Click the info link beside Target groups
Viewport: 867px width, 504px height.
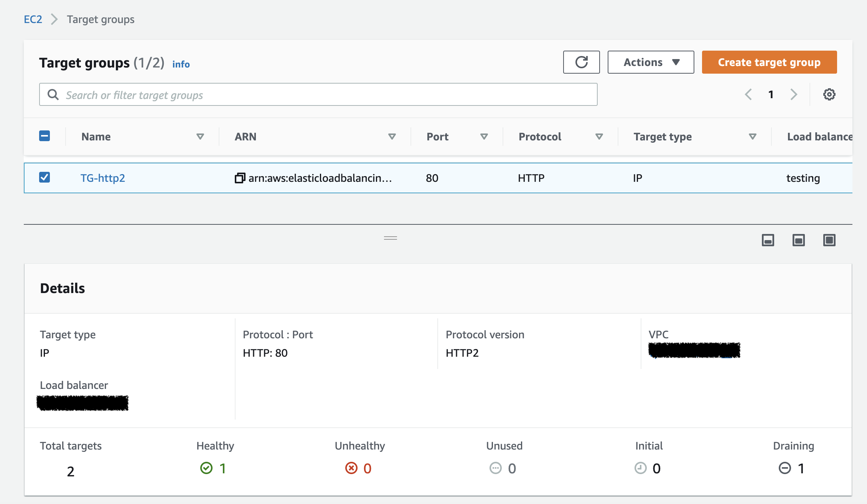181,64
